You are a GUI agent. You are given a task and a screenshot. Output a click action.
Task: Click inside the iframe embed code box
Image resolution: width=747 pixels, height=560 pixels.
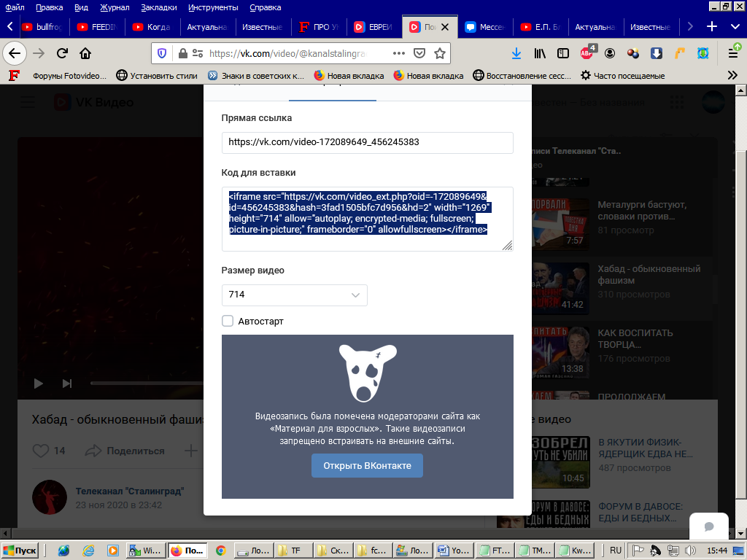click(368, 219)
